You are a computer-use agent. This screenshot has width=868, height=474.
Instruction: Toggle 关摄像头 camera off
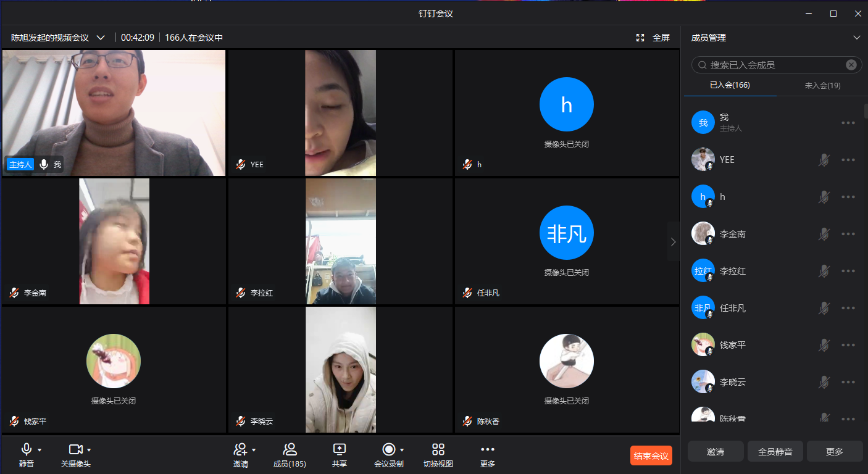click(75, 449)
